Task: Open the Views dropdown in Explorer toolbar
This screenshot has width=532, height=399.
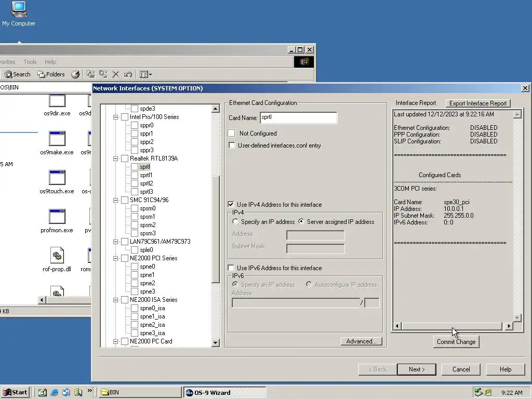Action: [x=146, y=74]
